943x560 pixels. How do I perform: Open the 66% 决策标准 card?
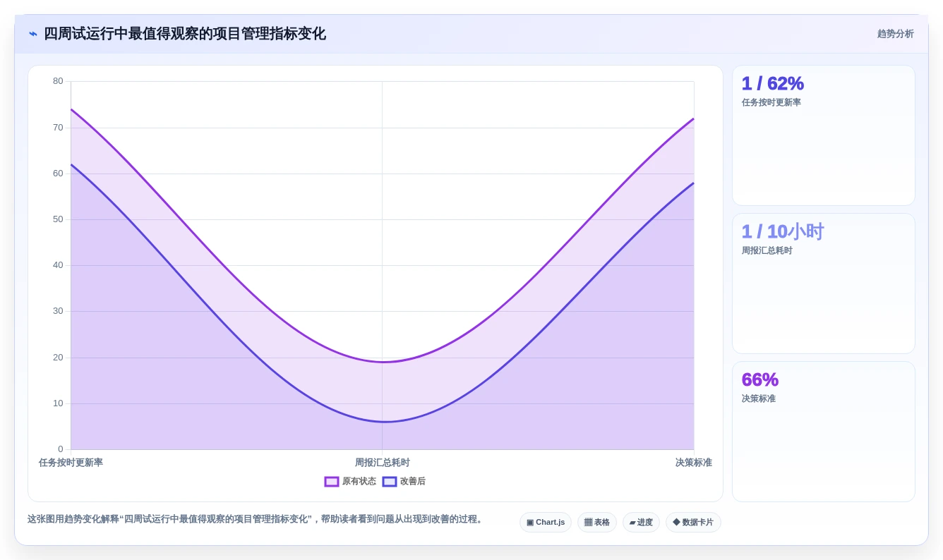point(824,432)
